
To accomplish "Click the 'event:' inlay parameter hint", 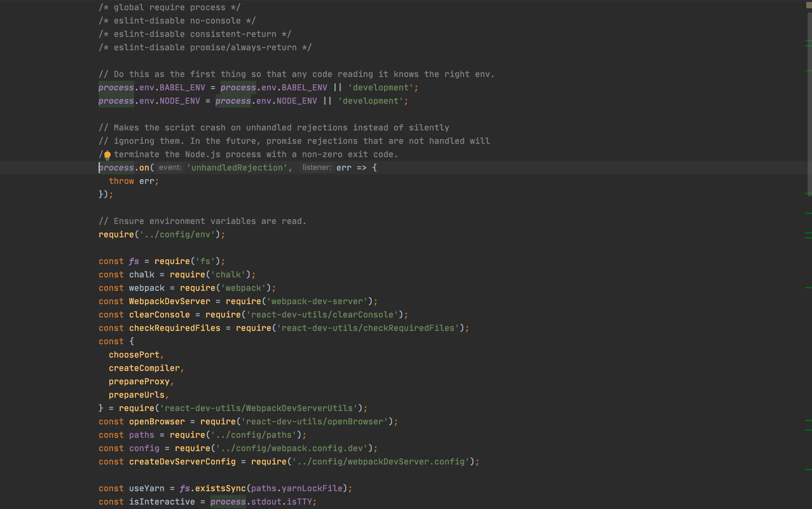I will click(170, 167).
